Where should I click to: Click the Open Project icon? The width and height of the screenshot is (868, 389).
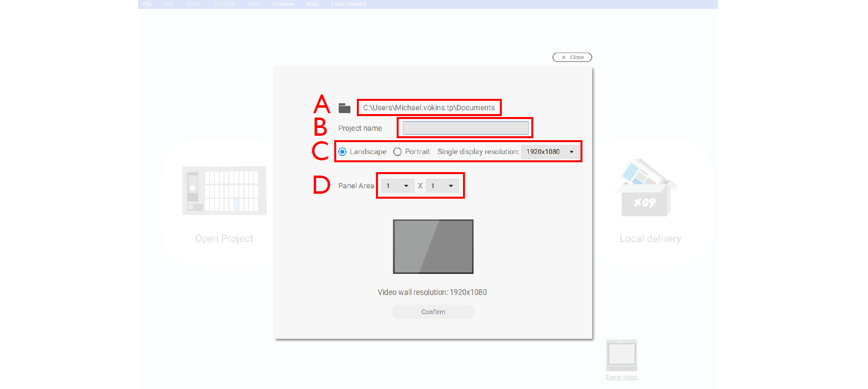(x=224, y=190)
